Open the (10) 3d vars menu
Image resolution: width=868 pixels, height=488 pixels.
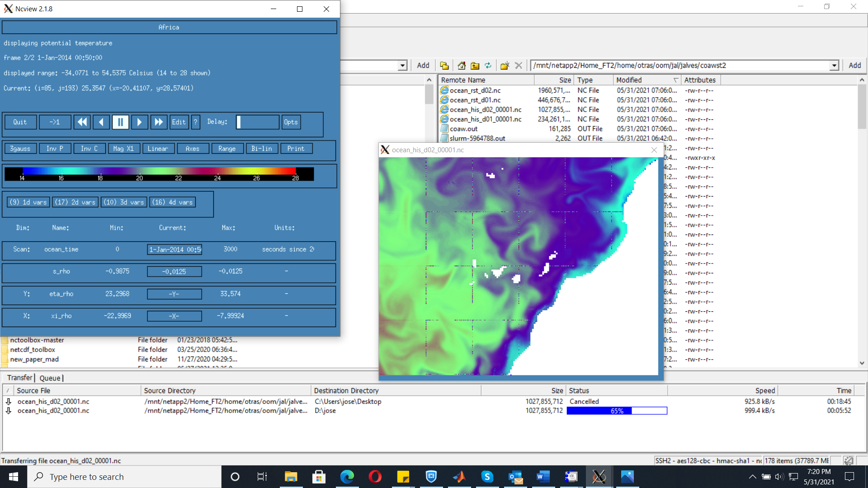tap(123, 202)
